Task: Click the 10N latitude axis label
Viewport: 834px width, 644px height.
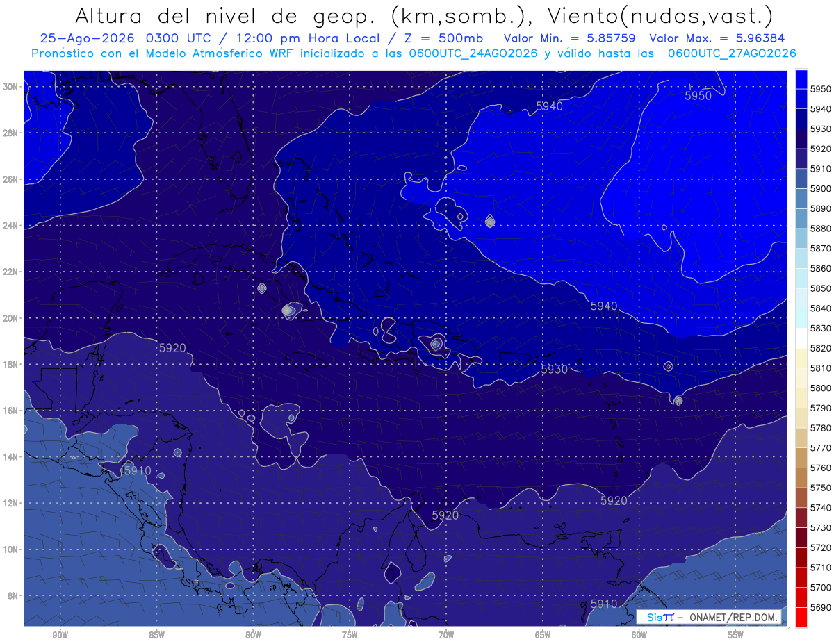Action: tap(10, 550)
